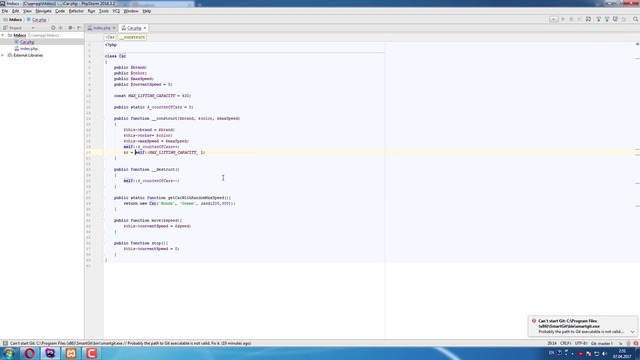Open the VCS menu
This screenshot has height=360, width=640.
[x=116, y=11]
